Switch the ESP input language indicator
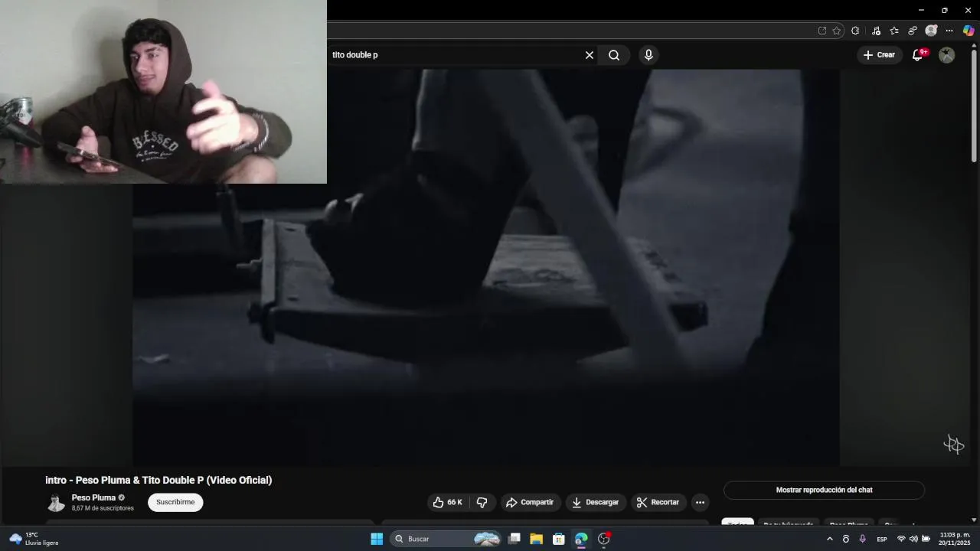 pyautogui.click(x=882, y=539)
